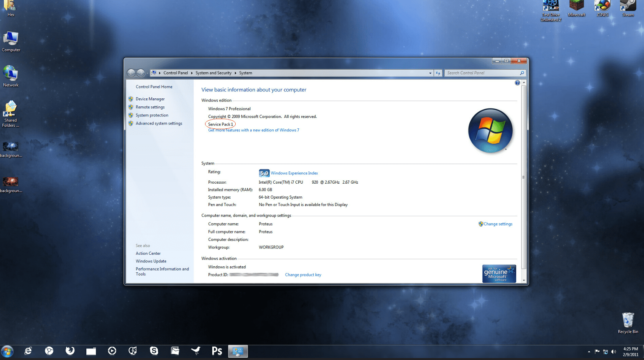Click Change product key
The height and width of the screenshot is (360, 644).
pos(303,275)
